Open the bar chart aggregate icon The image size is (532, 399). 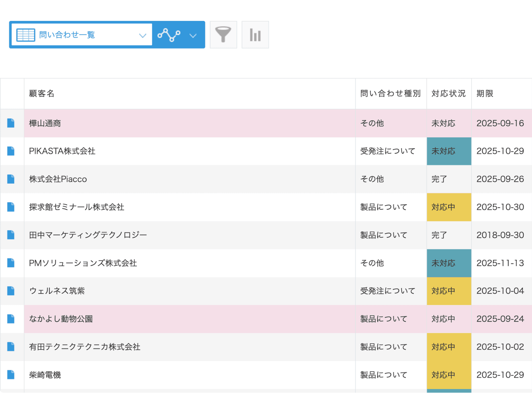point(255,35)
